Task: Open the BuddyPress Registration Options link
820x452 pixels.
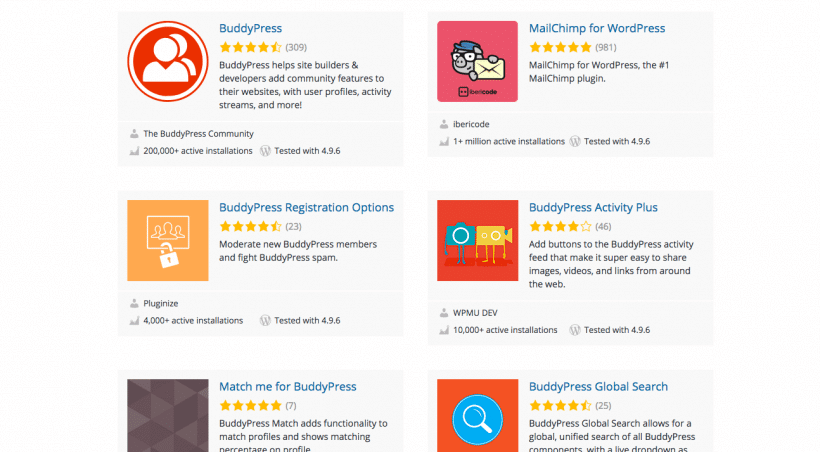Action: click(306, 207)
